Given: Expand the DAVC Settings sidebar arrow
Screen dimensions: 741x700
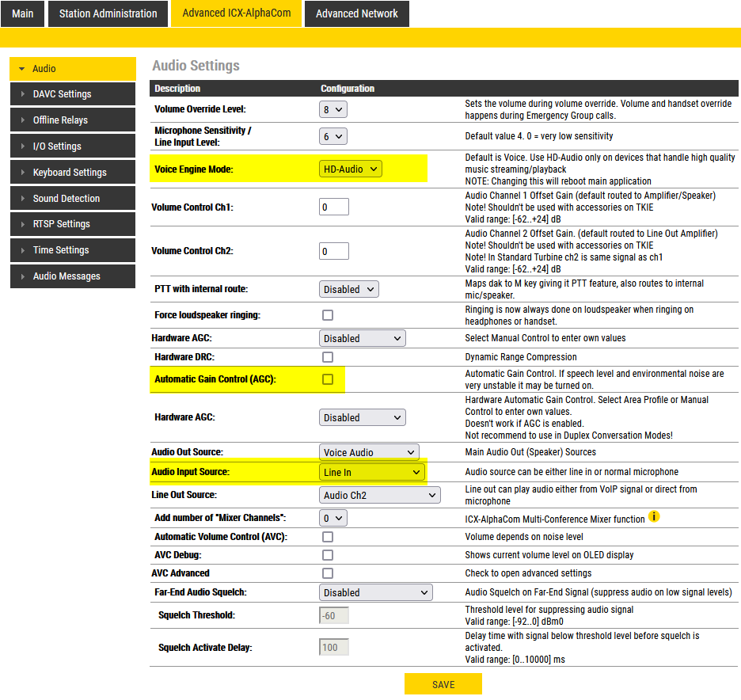Looking at the screenshot, I should pos(23,94).
